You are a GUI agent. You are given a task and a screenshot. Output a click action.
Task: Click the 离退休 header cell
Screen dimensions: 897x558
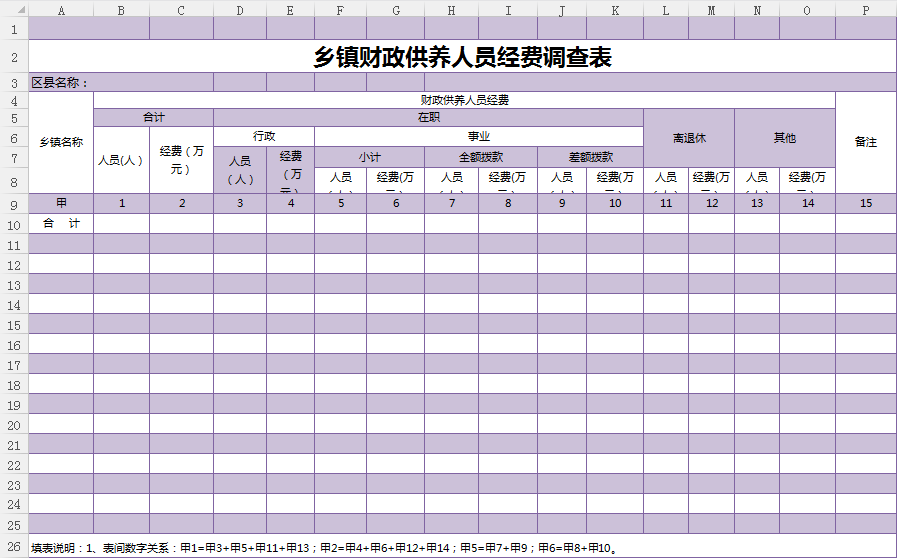click(689, 137)
